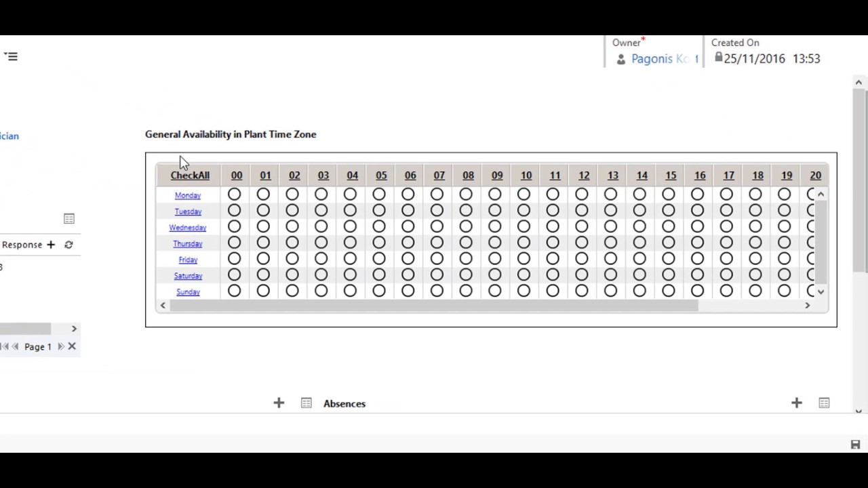868x488 pixels.
Task: Click the availability grid scroll-up arrow
Action: 821,195
